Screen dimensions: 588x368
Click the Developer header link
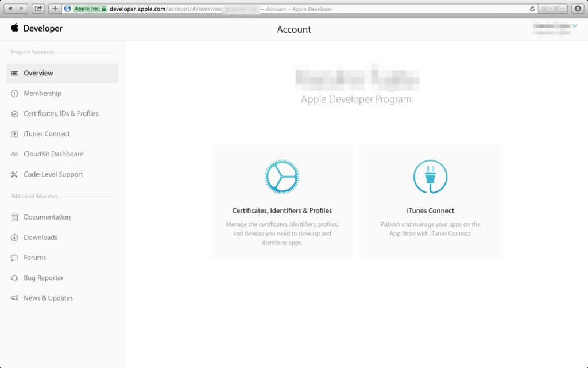pyautogui.click(x=42, y=29)
